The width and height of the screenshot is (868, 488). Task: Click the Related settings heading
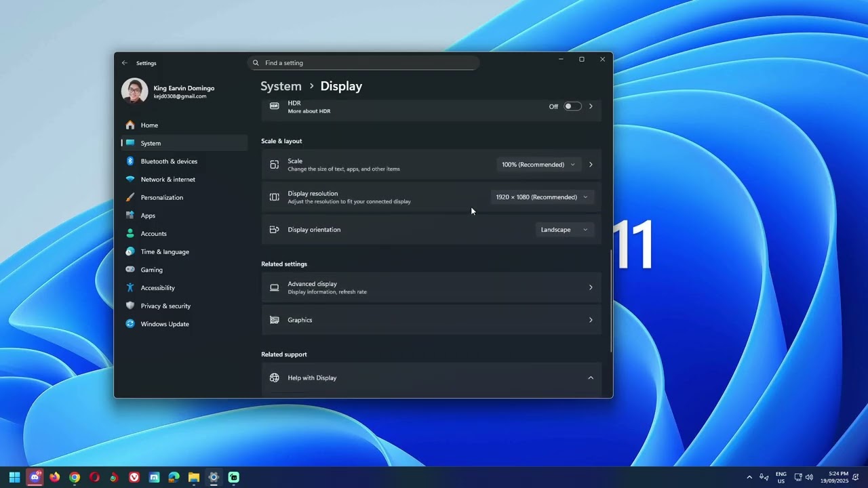click(x=284, y=264)
